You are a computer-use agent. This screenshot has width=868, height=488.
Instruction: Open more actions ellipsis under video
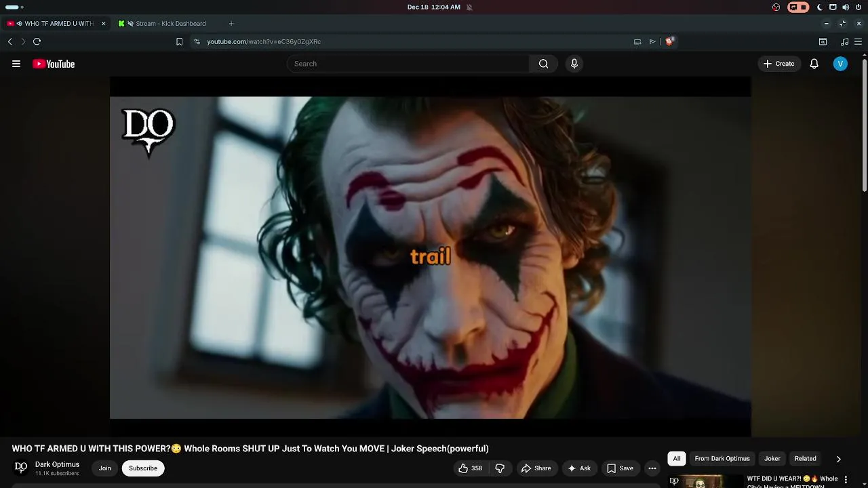point(652,468)
